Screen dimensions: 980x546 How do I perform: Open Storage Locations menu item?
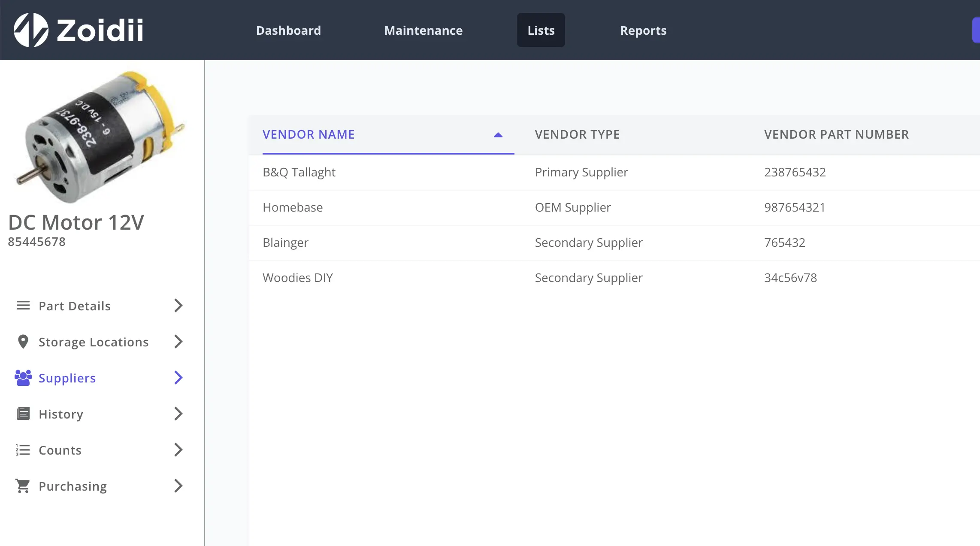[x=100, y=342]
